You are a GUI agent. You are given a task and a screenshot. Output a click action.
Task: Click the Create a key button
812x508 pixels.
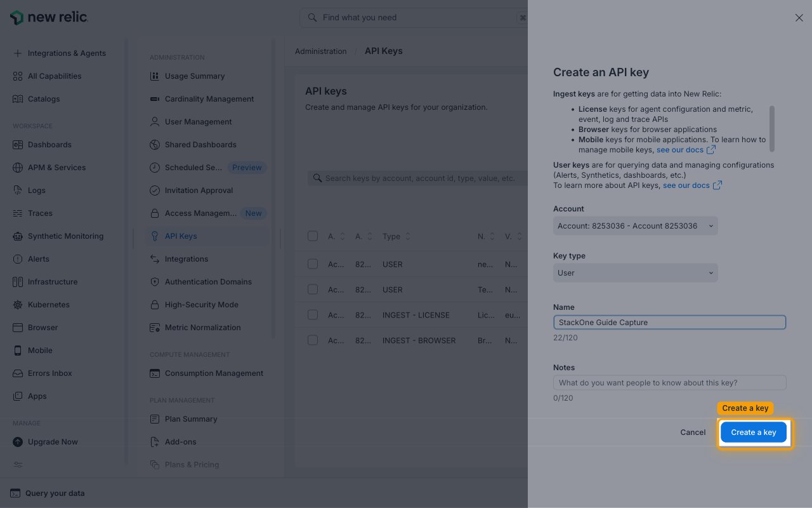(x=754, y=432)
